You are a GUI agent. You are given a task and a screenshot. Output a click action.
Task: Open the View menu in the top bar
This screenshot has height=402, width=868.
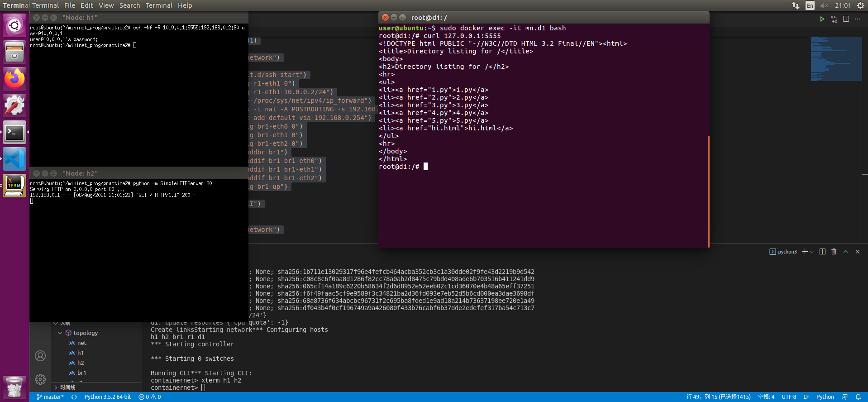click(106, 5)
